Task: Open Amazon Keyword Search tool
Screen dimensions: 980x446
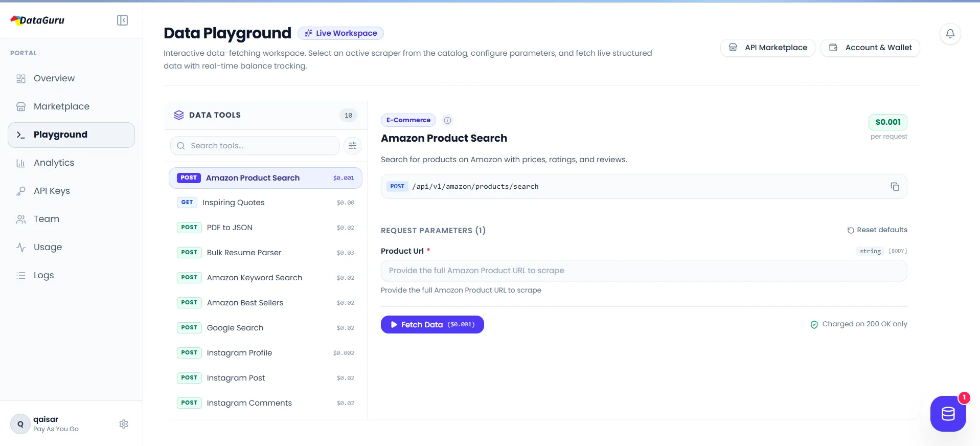Action: click(x=265, y=278)
